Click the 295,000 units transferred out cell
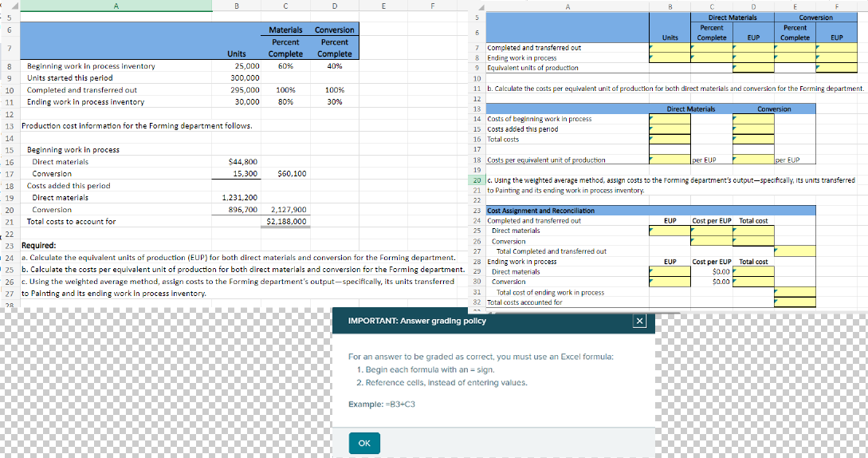 [x=237, y=90]
